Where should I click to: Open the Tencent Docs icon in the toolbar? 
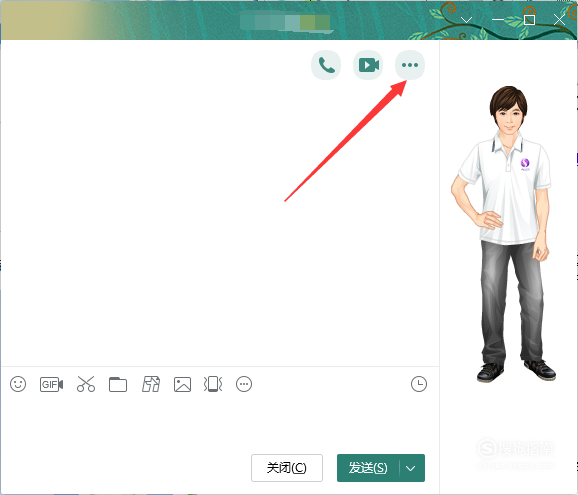click(x=151, y=384)
